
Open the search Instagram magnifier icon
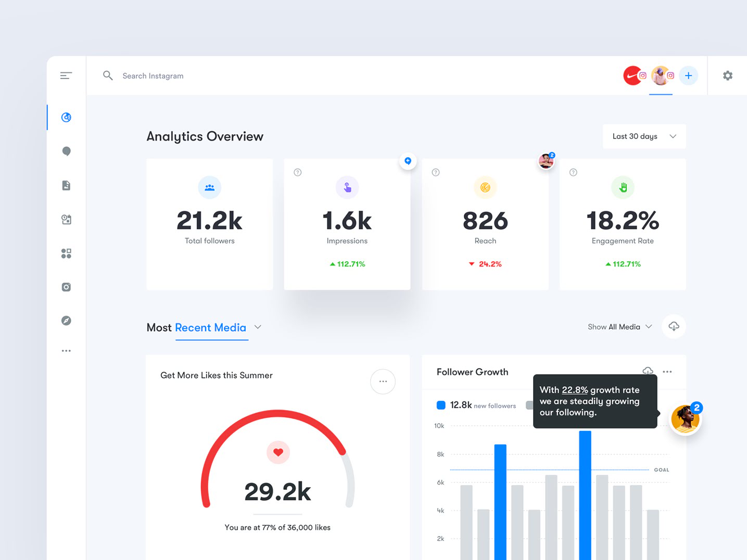tap(108, 75)
